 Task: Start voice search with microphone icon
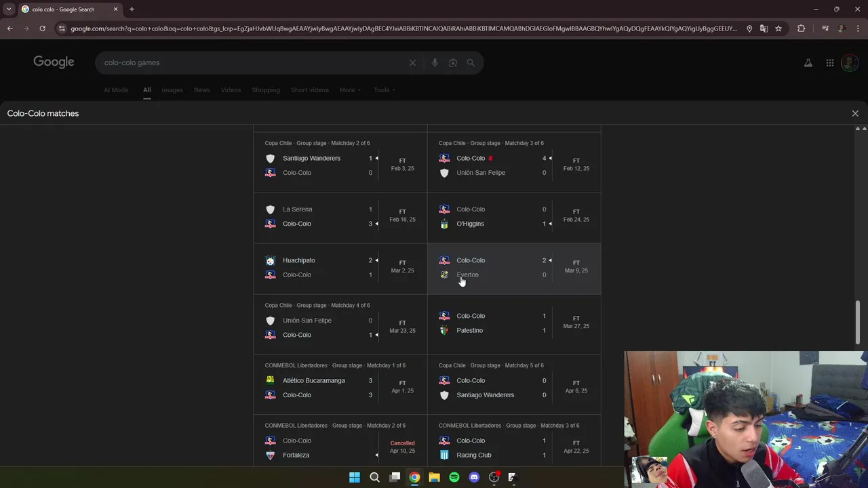click(x=435, y=62)
